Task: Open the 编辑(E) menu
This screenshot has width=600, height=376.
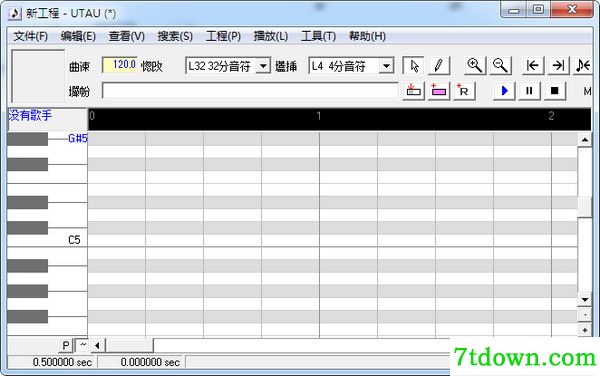Action: [78, 36]
